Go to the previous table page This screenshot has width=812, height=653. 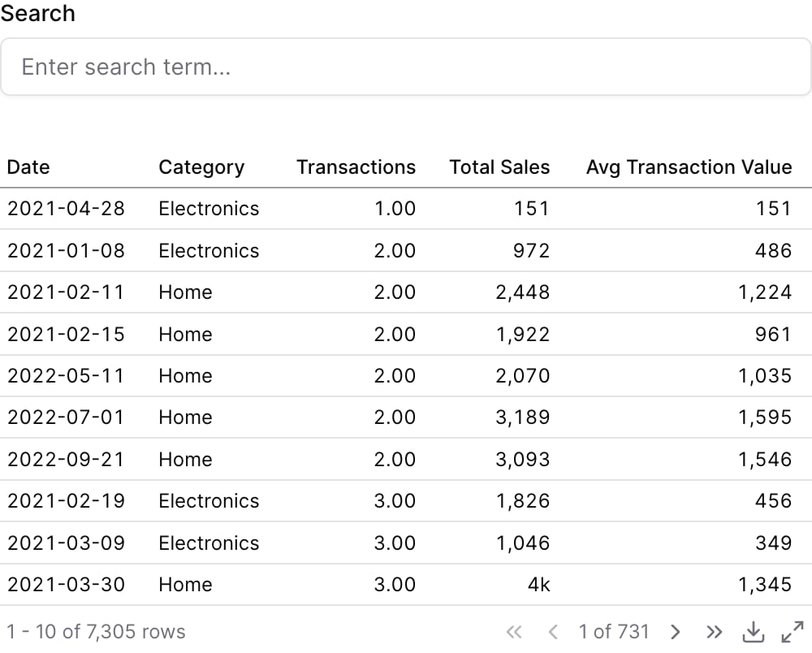pyautogui.click(x=553, y=632)
